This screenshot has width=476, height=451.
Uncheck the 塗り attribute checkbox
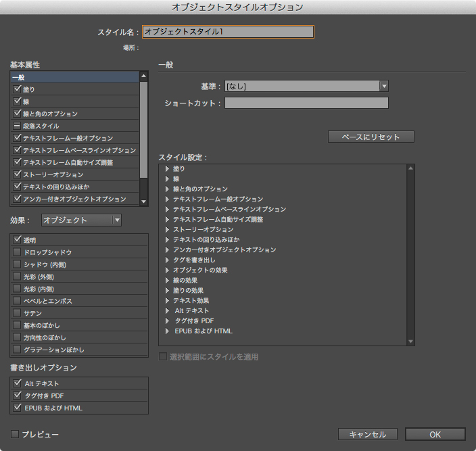[18, 89]
